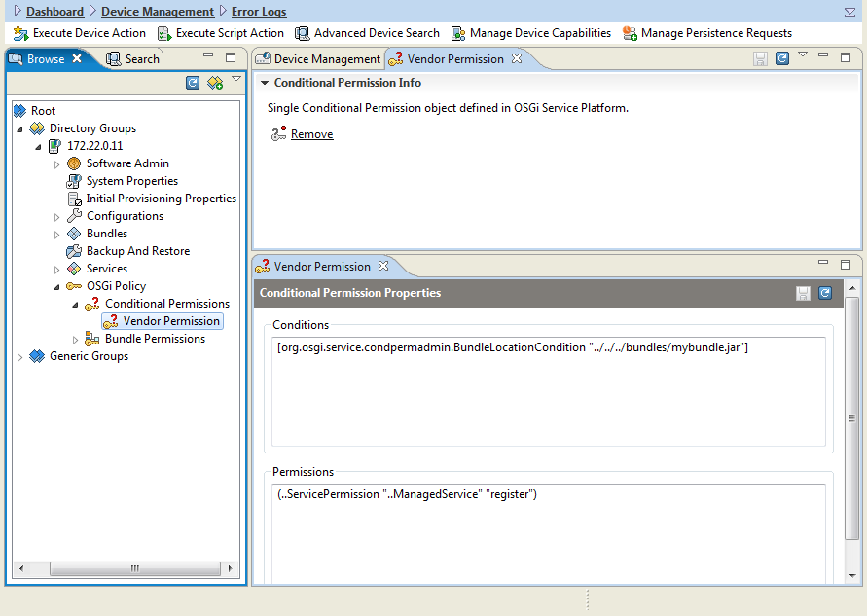
Task: Collapse the OSGi Policy node
Action: click(56, 287)
